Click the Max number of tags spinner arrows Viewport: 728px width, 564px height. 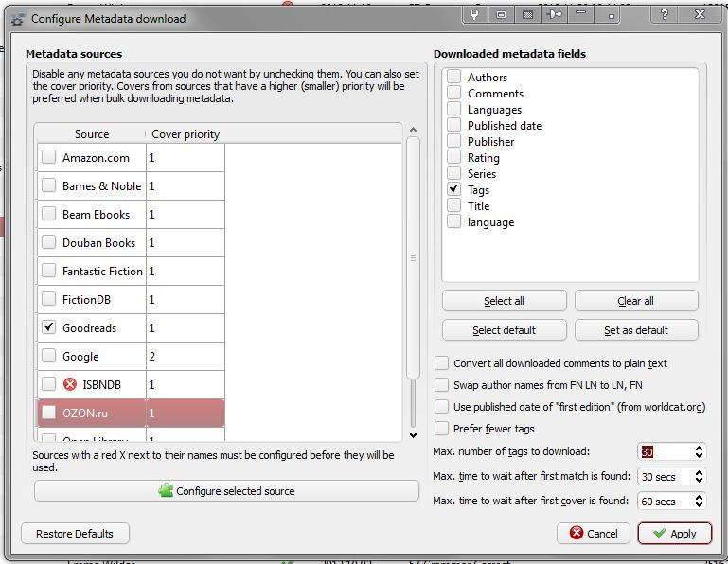tap(699, 451)
